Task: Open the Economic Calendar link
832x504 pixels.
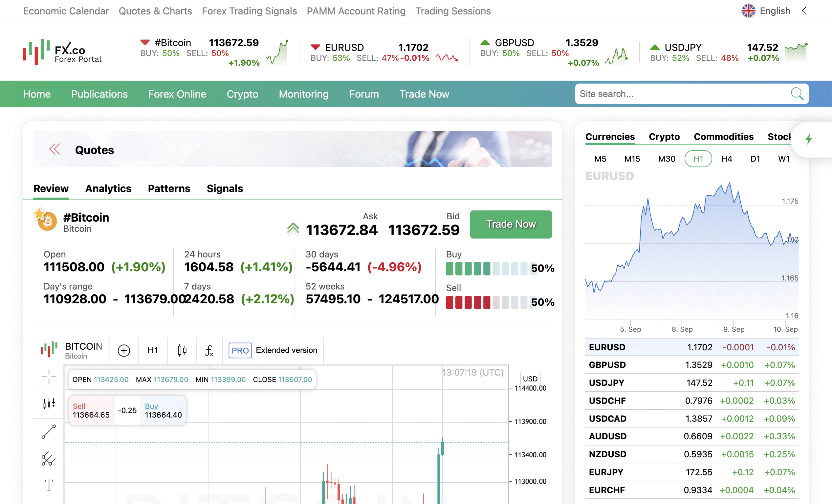Action: coord(66,11)
